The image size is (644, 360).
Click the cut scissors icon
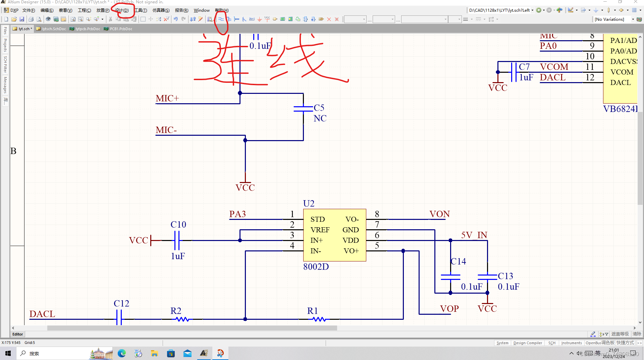(x=110, y=19)
